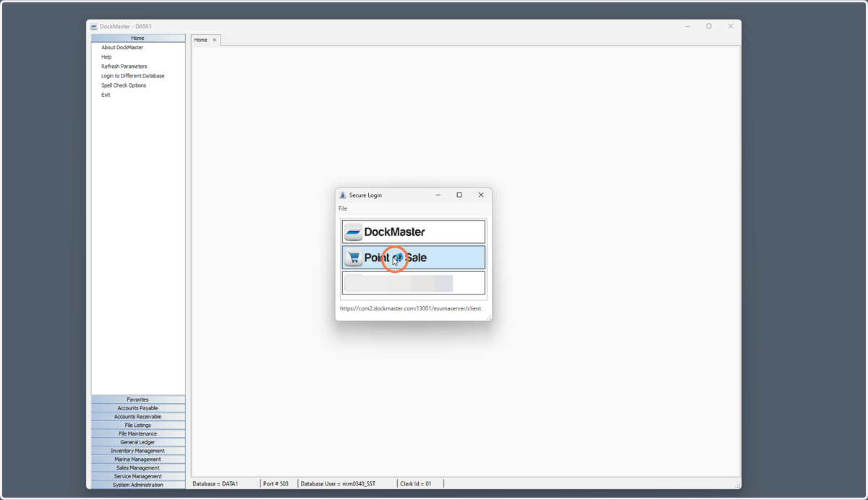This screenshot has width=868, height=500.
Task: Close the Home tab with its X
Action: click(x=214, y=41)
